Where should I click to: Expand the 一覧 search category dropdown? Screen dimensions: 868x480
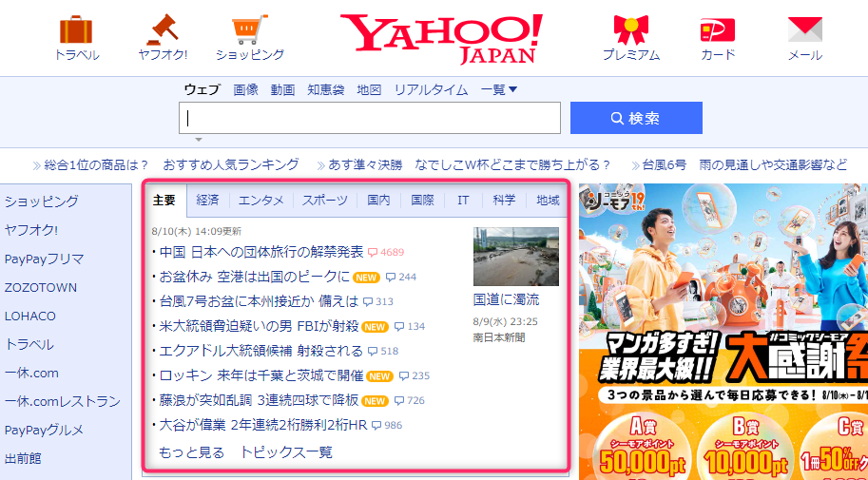[x=499, y=90]
